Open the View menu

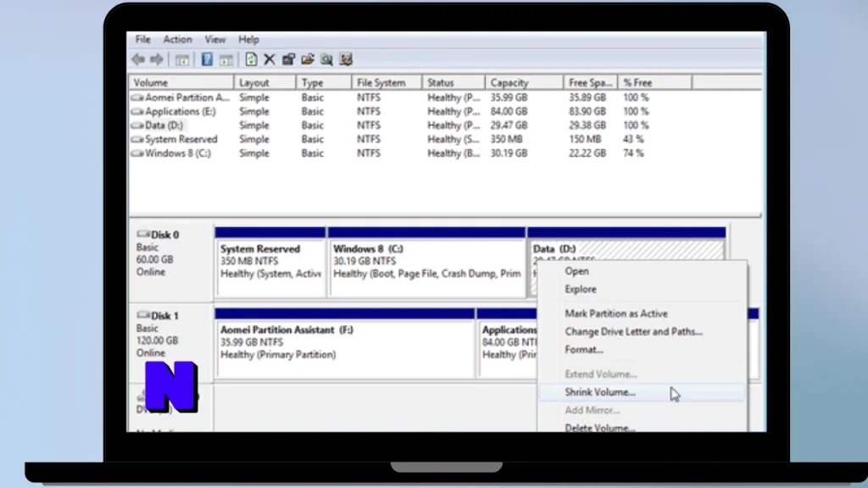pyautogui.click(x=214, y=39)
